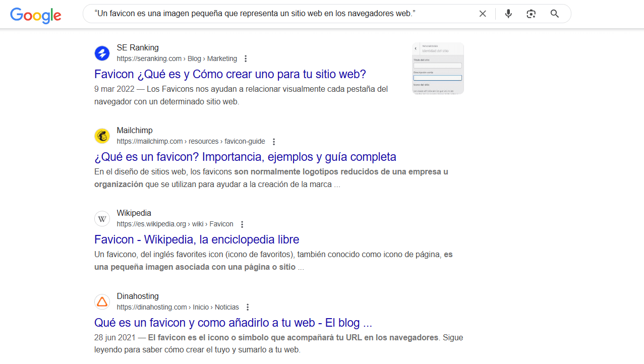Click the Wikipedia site name
This screenshot has height=364, width=644.
coord(134,213)
